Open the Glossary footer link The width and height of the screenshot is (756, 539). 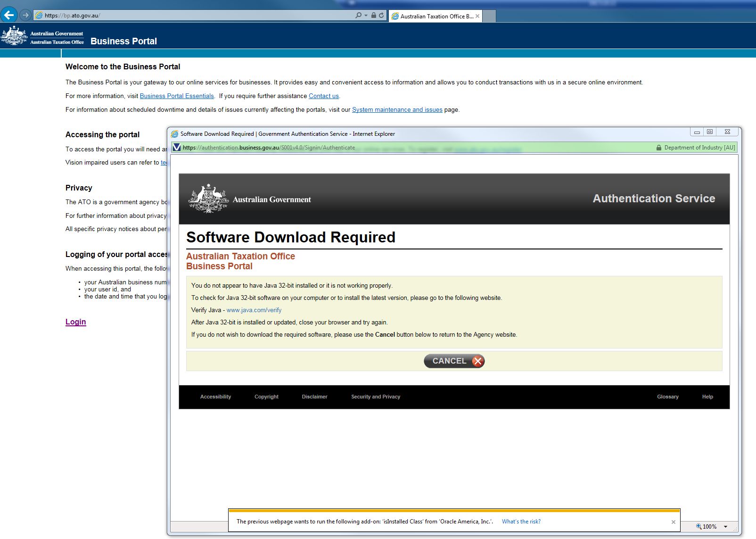[668, 397]
